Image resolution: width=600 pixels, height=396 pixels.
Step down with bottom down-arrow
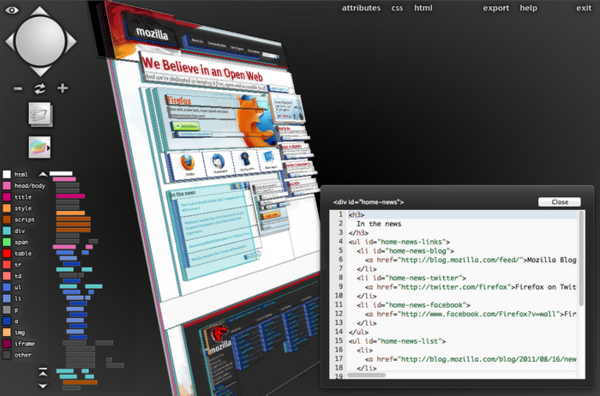coord(43,386)
